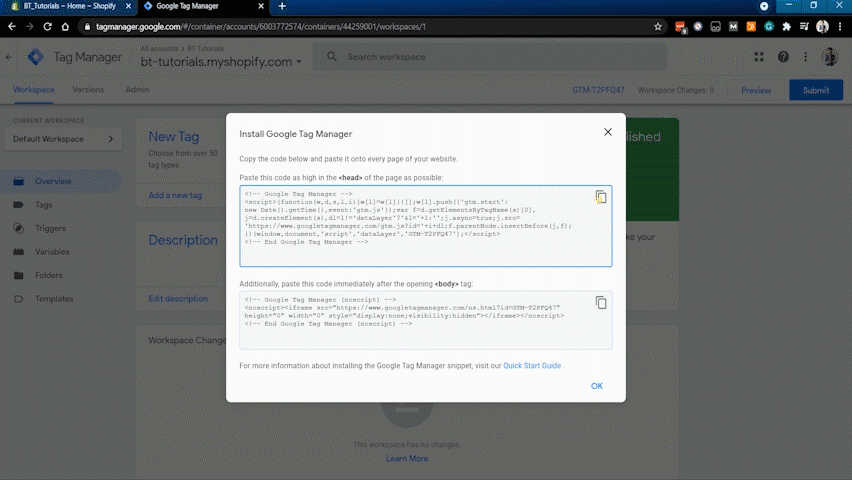Copy the body noscript code snippet
The height and width of the screenshot is (480, 852).
click(x=600, y=303)
